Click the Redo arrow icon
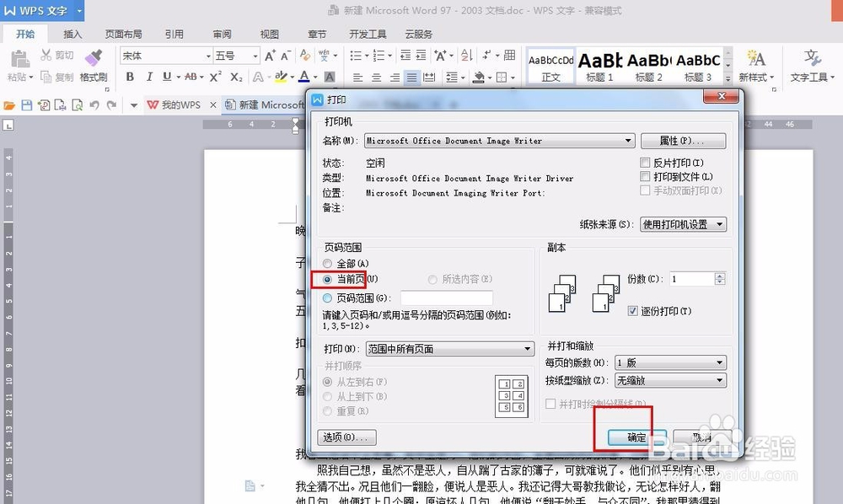This screenshot has width=843, height=504. click(111, 105)
